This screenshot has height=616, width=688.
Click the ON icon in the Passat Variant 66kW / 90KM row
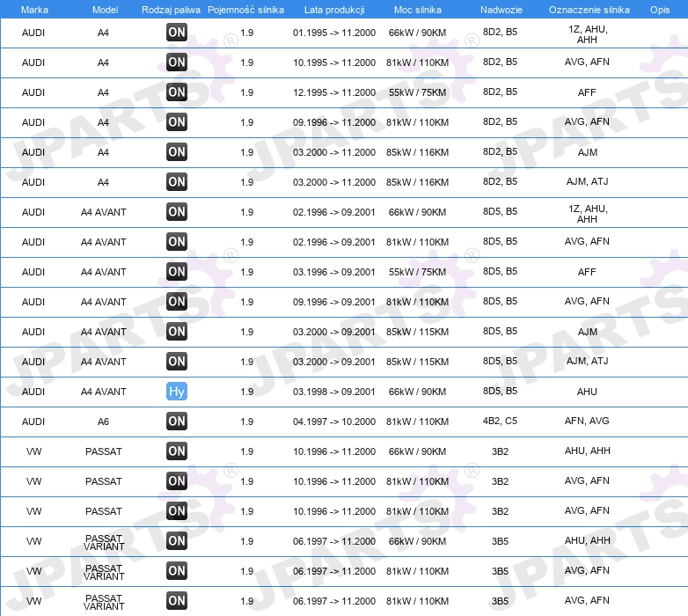[177, 540]
